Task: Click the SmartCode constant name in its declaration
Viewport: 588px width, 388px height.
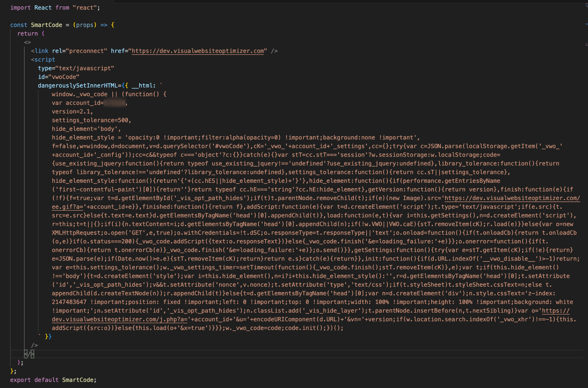Action: tap(47, 25)
